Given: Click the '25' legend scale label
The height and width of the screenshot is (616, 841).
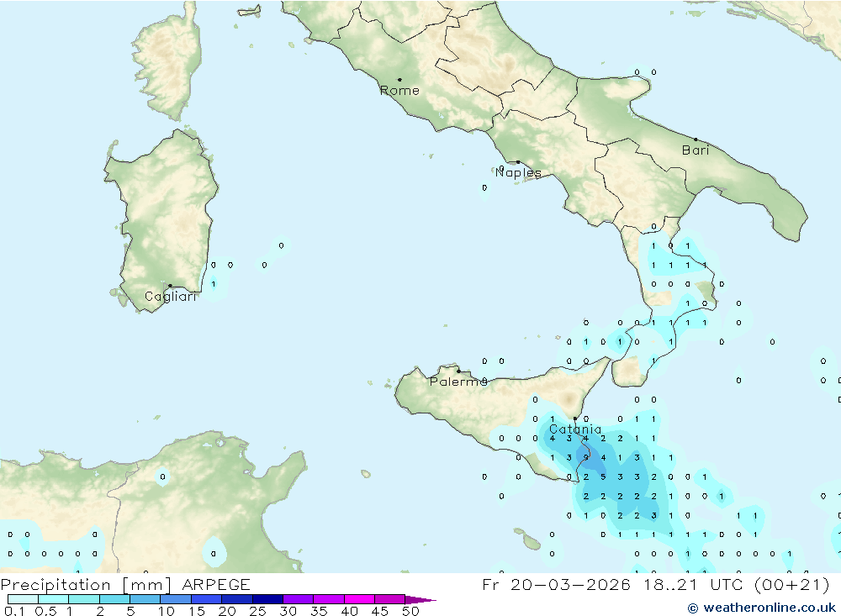Looking at the screenshot, I should (x=257, y=611).
